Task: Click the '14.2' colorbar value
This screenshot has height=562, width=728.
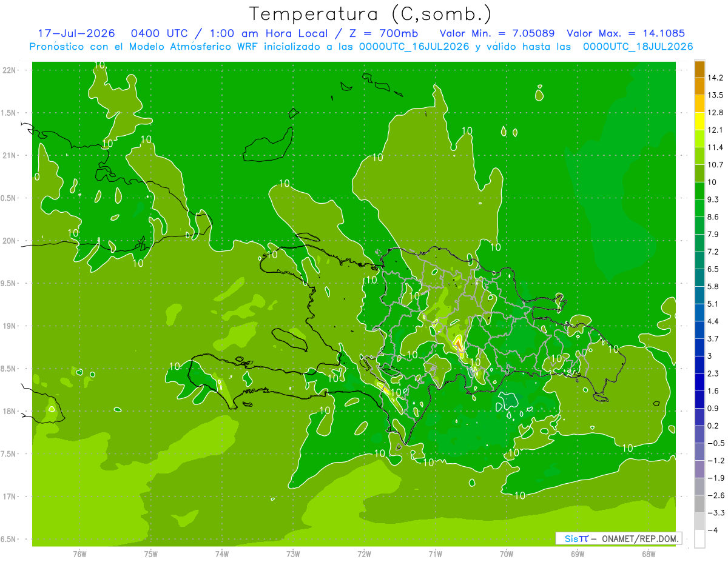Action: (716, 78)
